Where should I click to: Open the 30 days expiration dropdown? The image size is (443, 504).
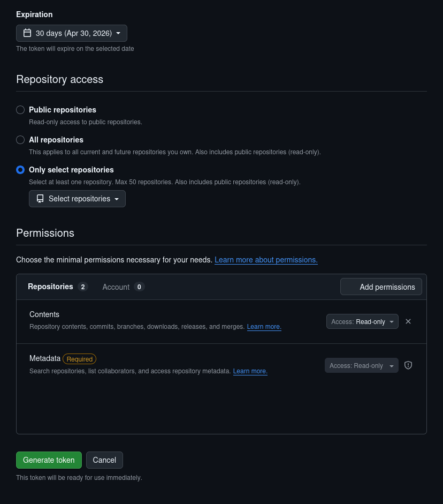tap(72, 33)
